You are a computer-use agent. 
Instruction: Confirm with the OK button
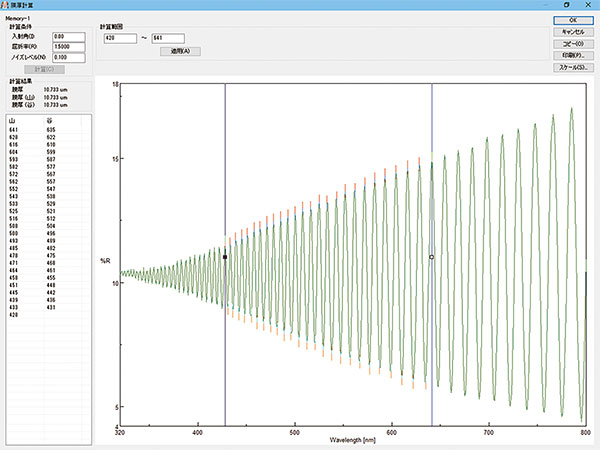573,20
